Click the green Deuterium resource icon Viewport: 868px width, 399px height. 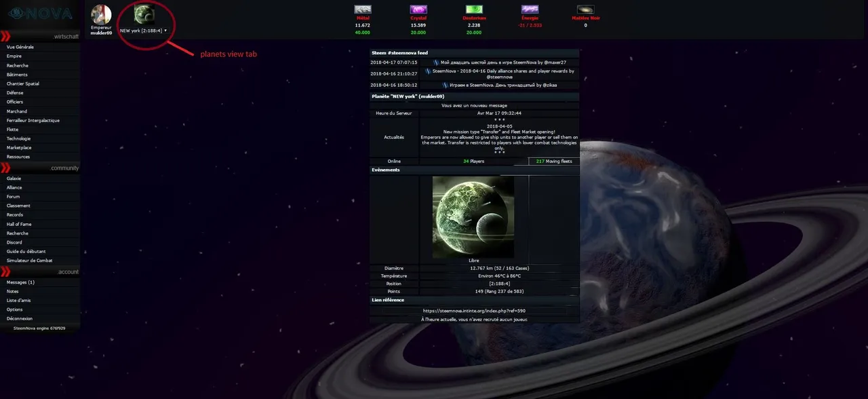tap(474, 9)
